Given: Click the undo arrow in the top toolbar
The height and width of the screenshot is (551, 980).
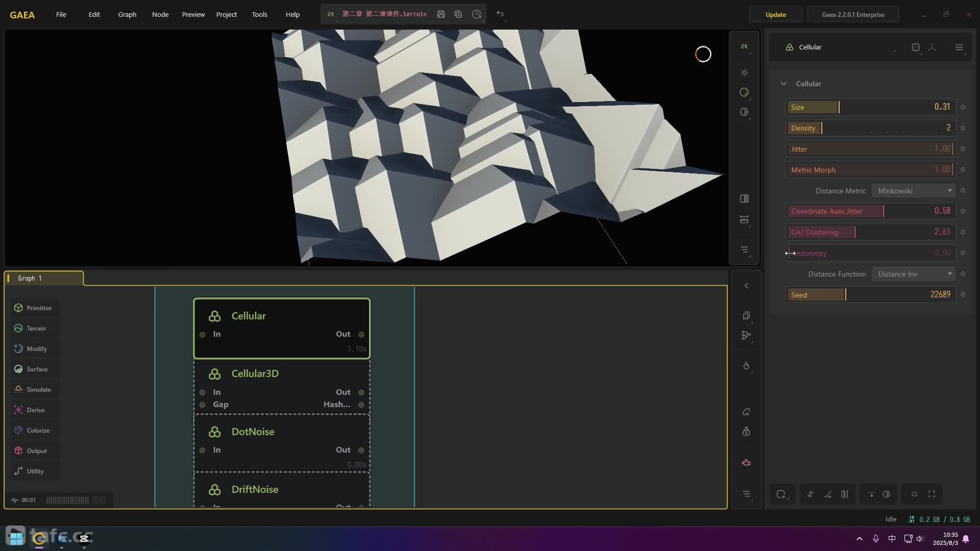Looking at the screenshot, I should tap(500, 14).
